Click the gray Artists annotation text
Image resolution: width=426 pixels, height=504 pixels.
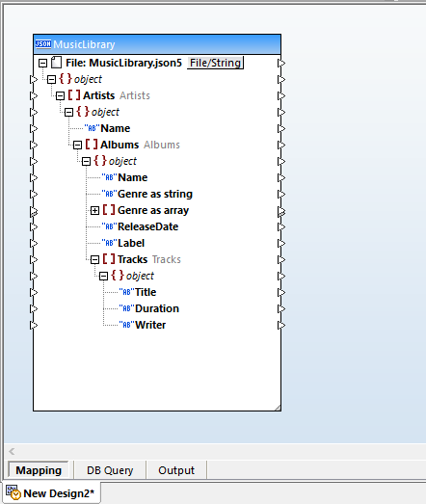click(135, 95)
